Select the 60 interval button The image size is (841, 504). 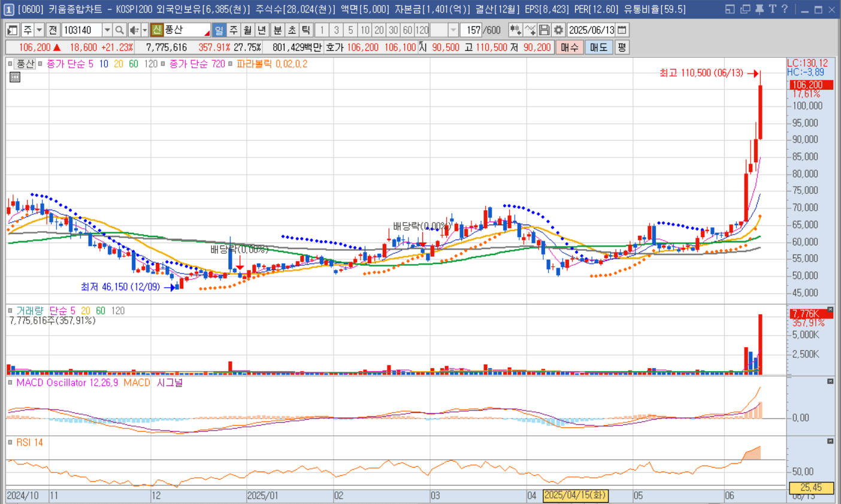407,30
